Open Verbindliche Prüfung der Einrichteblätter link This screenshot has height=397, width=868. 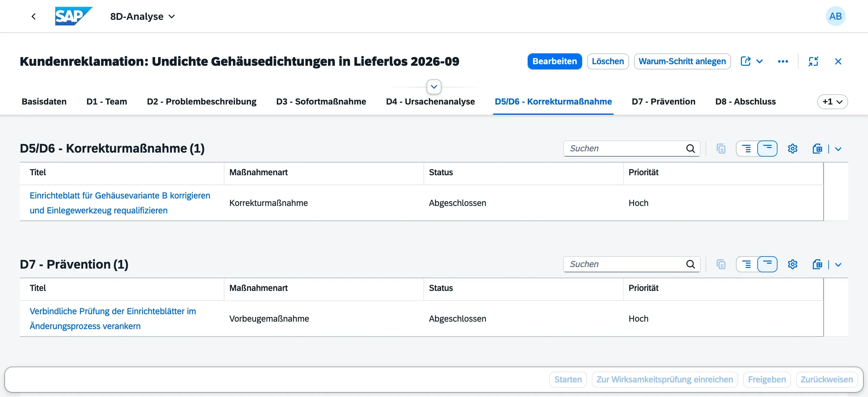point(113,319)
